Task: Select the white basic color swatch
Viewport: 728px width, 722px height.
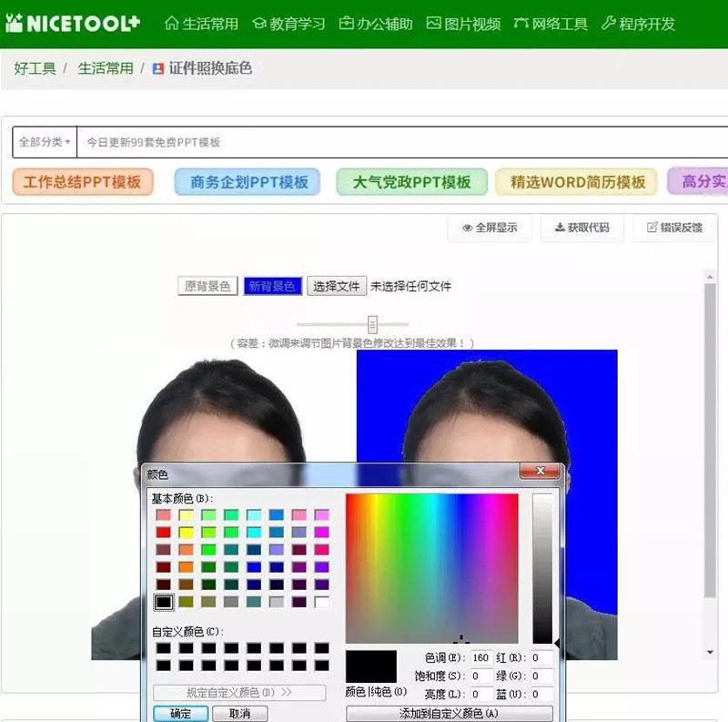Action: pos(321,602)
